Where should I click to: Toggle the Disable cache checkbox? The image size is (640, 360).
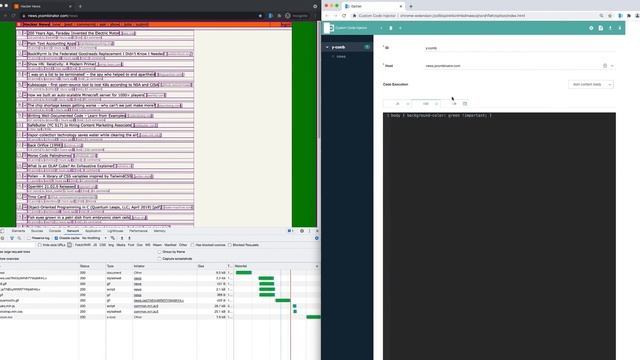56,238
